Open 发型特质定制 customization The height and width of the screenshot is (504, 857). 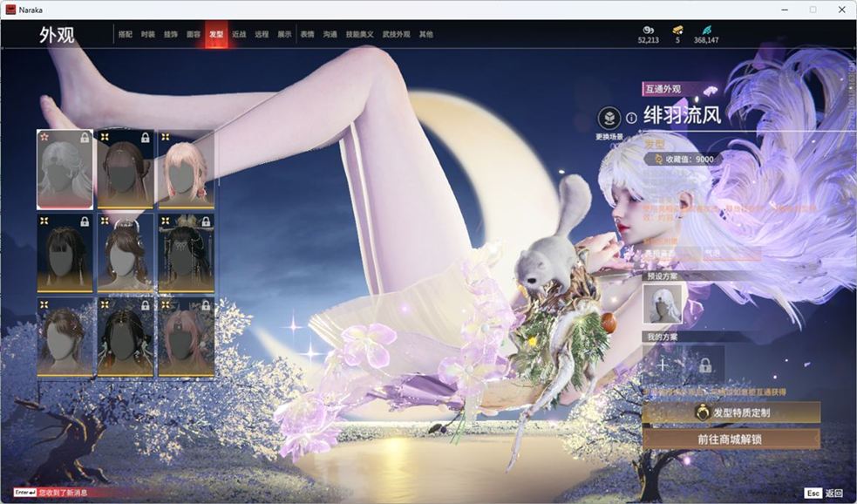point(731,412)
